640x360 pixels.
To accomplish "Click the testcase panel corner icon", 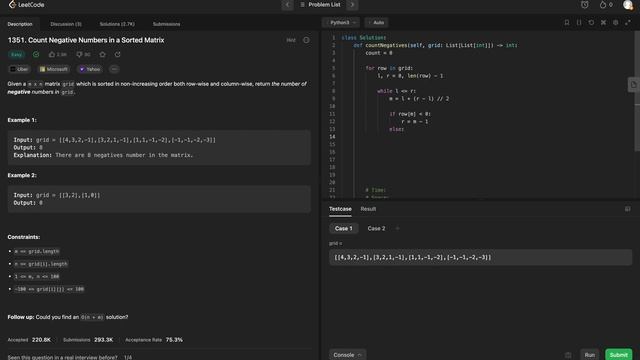I will pos(627,209).
